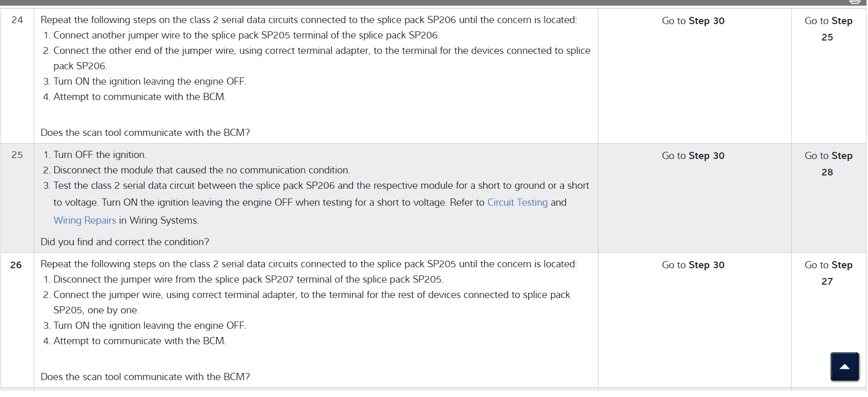Click "Disconnect the module" instruction in step 25
This screenshot has height=397, width=868.
coord(201,170)
